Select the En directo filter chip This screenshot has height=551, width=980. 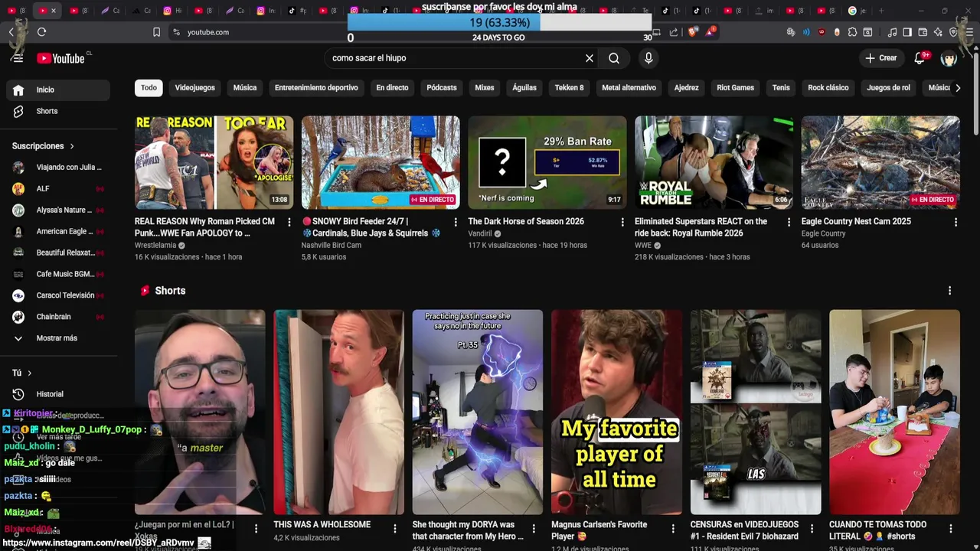click(x=392, y=88)
